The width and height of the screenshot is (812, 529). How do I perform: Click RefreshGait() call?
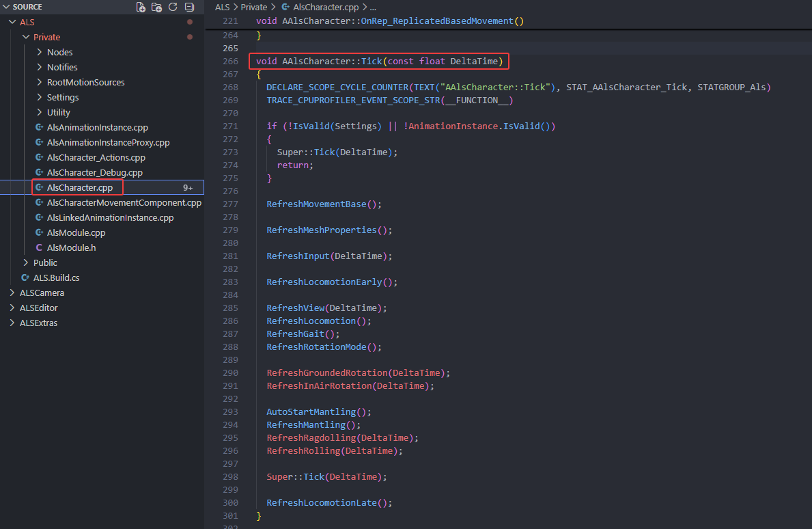click(303, 334)
